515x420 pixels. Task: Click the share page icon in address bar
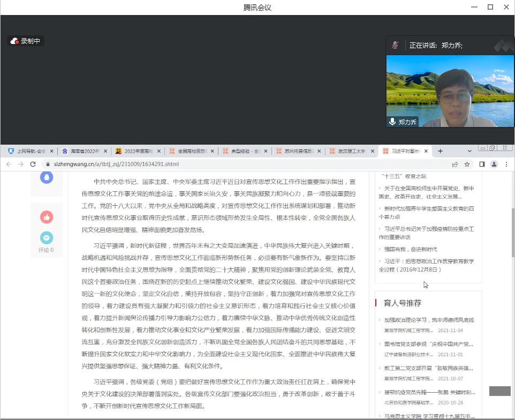[x=455, y=164]
